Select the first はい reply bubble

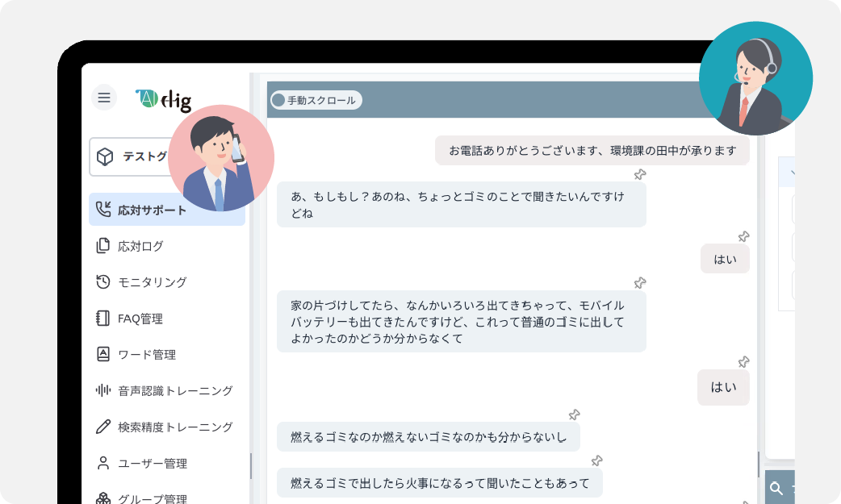click(x=724, y=259)
